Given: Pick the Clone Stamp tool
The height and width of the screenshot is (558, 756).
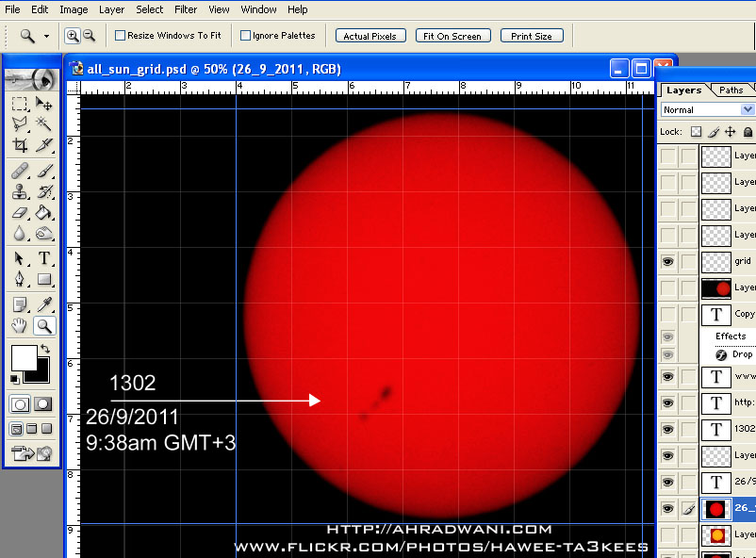Looking at the screenshot, I should 20,191.
